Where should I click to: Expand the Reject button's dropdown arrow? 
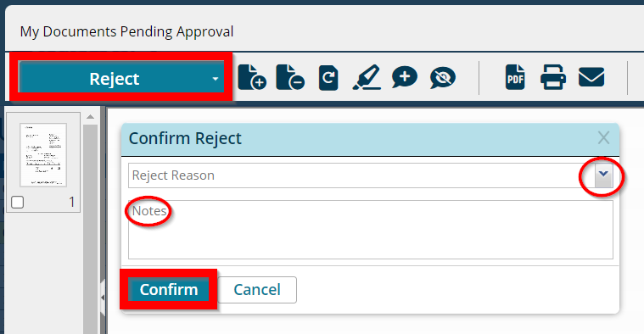point(216,79)
